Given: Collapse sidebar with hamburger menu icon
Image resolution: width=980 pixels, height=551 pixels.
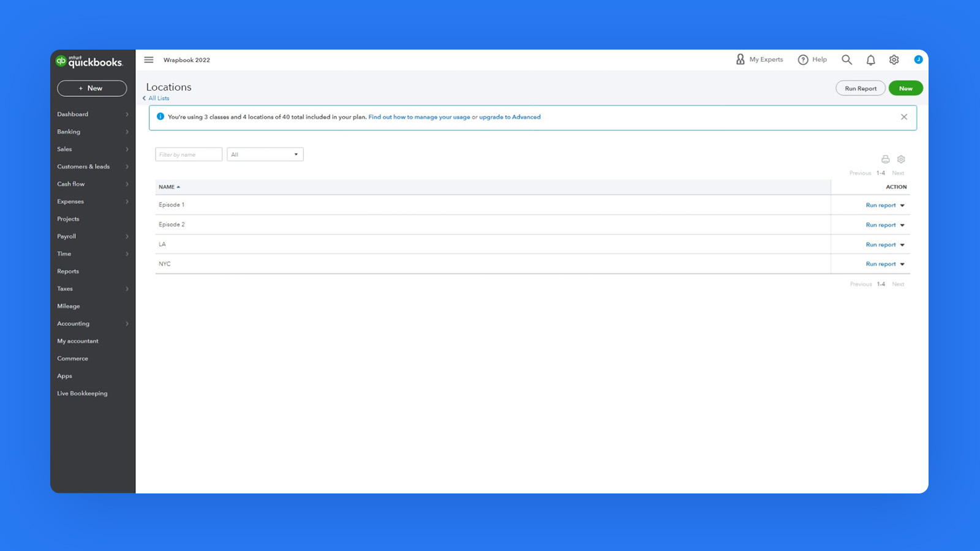Looking at the screenshot, I should coord(148,59).
